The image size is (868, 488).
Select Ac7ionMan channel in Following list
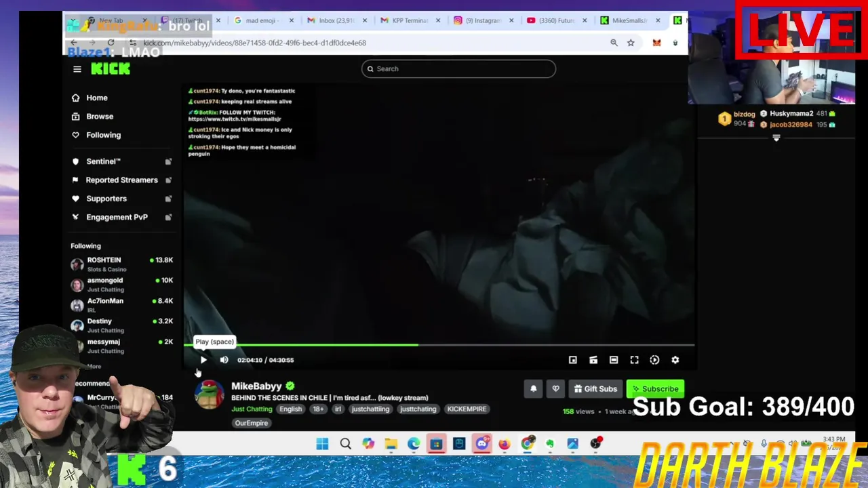pyautogui.click(x=122, y=305)
